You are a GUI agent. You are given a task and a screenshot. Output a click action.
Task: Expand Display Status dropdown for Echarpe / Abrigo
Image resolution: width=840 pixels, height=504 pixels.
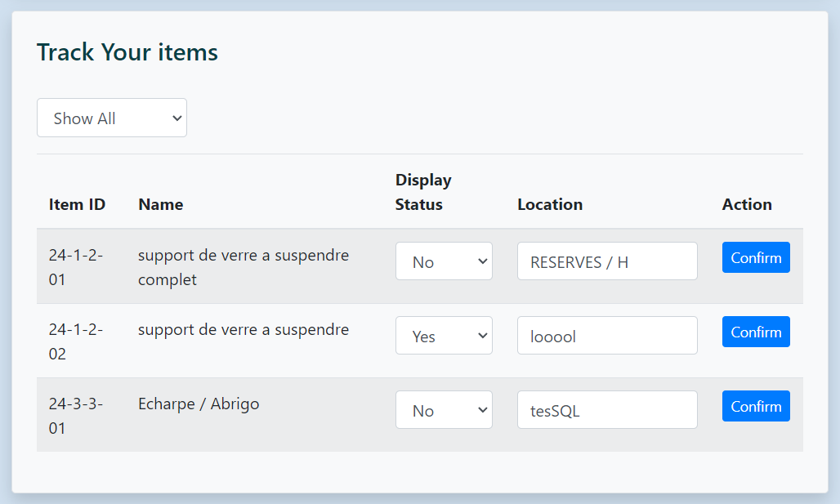pyautogui.click(x=444, y=410)
